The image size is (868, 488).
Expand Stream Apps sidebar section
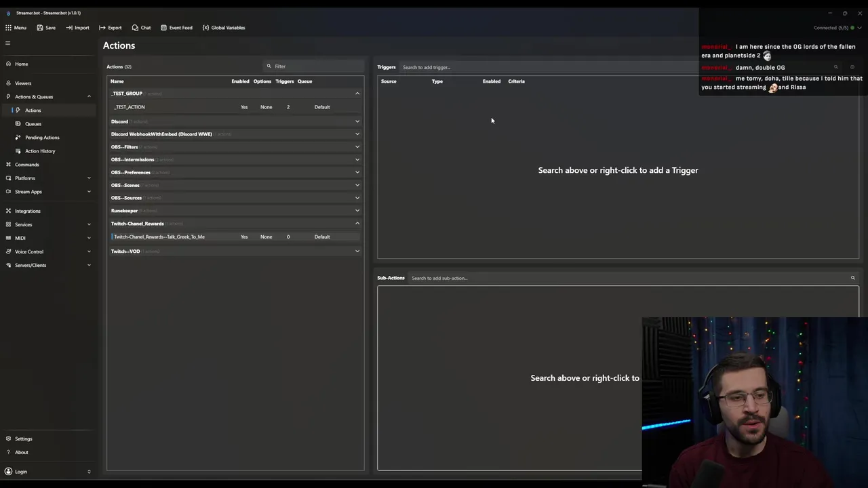(47, 192)
